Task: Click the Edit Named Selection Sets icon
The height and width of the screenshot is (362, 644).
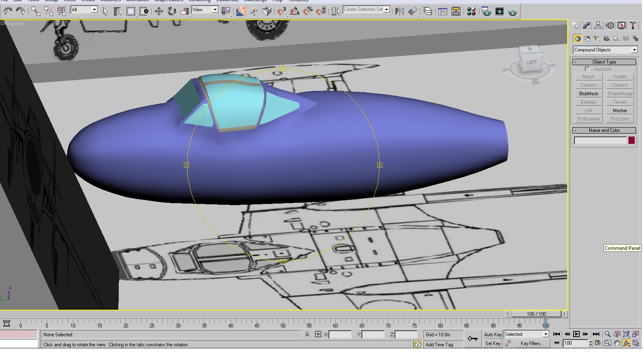Action: pos(335,11)
